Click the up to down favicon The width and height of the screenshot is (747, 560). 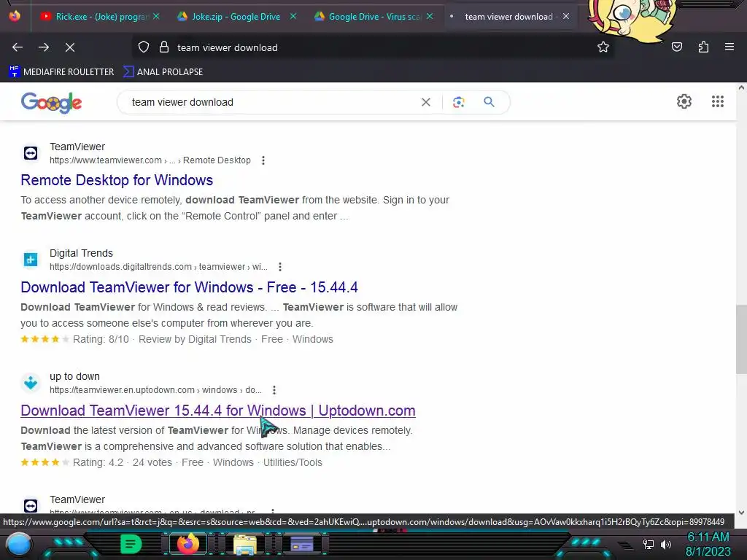[31, 383]
